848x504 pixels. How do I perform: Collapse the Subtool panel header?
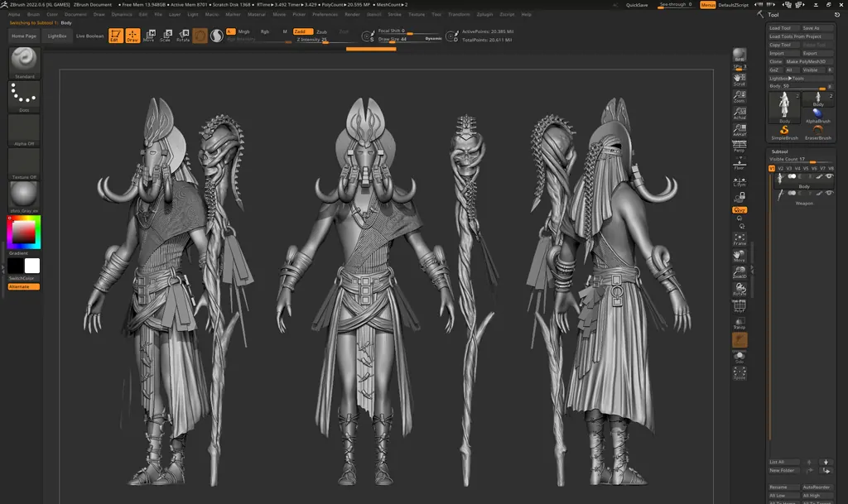tap(779, 151)
